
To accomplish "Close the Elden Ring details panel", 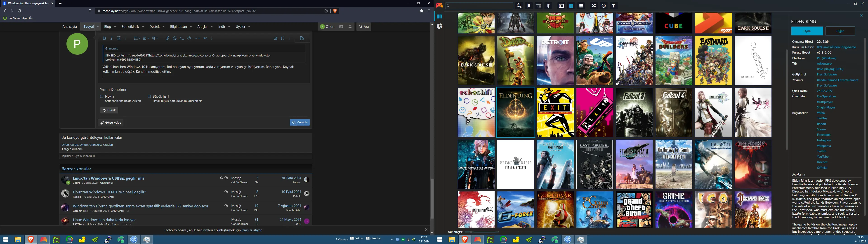I will (861, 16).
